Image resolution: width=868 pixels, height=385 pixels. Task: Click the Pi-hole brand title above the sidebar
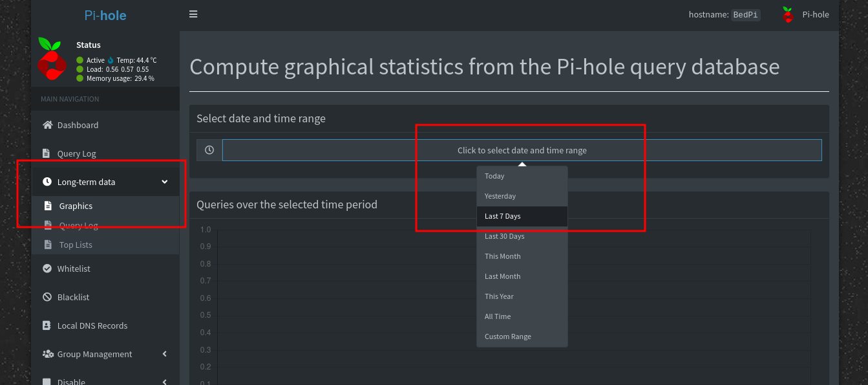105,15
